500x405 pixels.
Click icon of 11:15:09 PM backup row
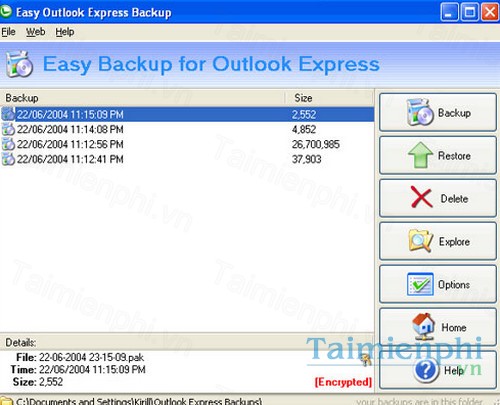click(x=8, y=114)
